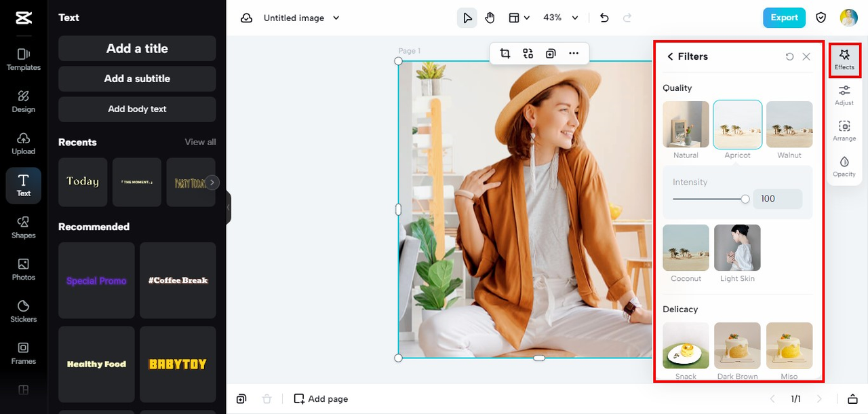Click the Intensity value field showing 100
Screen dimensions: 868x414
(x=777, y=199)
